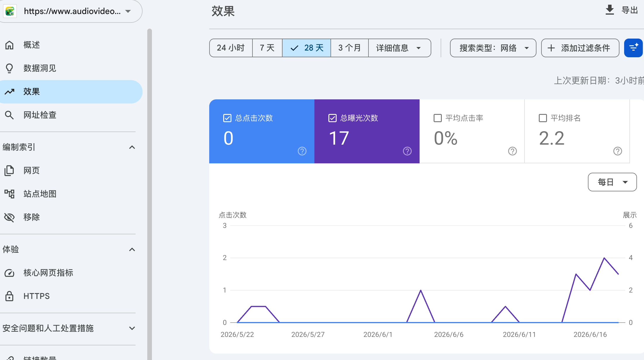644x360 pixels.
Task: Click the help icon on 平均排名 card
Action: pyautogui.click(x=618, y=151)
